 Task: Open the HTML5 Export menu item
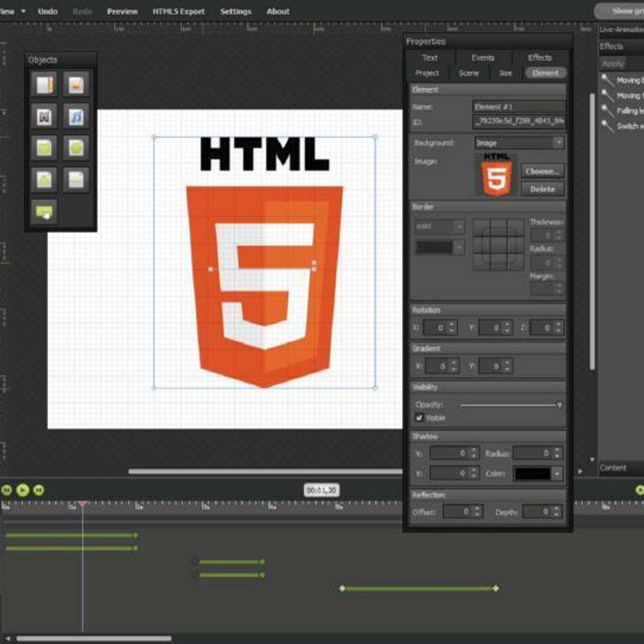coord(179,11)
